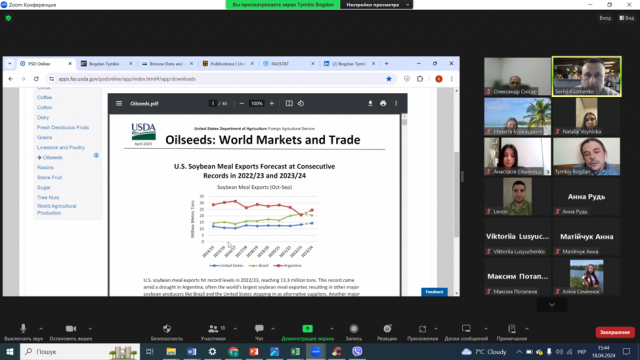The image size is (640, 360).
Task: Expand the Oilseeds plus icon
Action: (x=96, y=156)
